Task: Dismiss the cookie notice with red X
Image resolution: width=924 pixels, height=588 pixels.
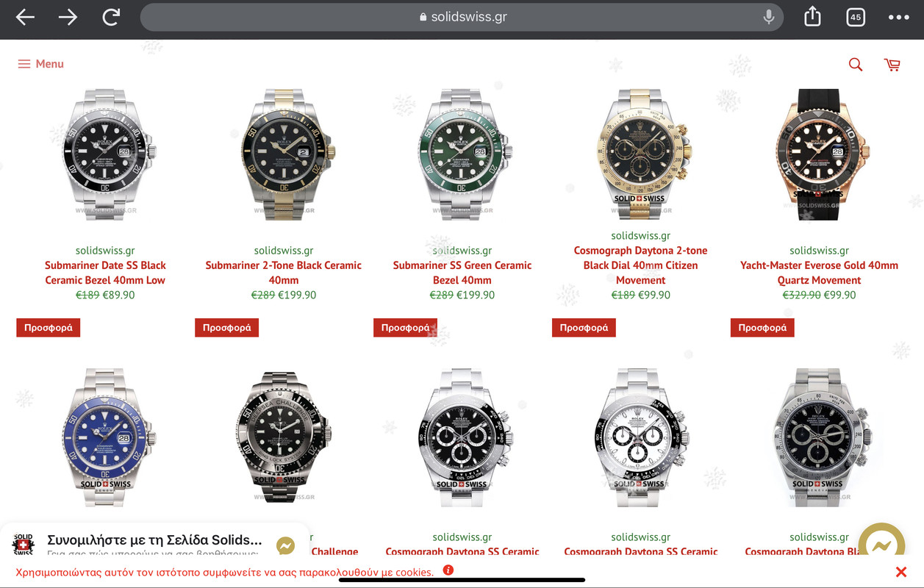Action: pyautogui.click(x=901, y=572)
